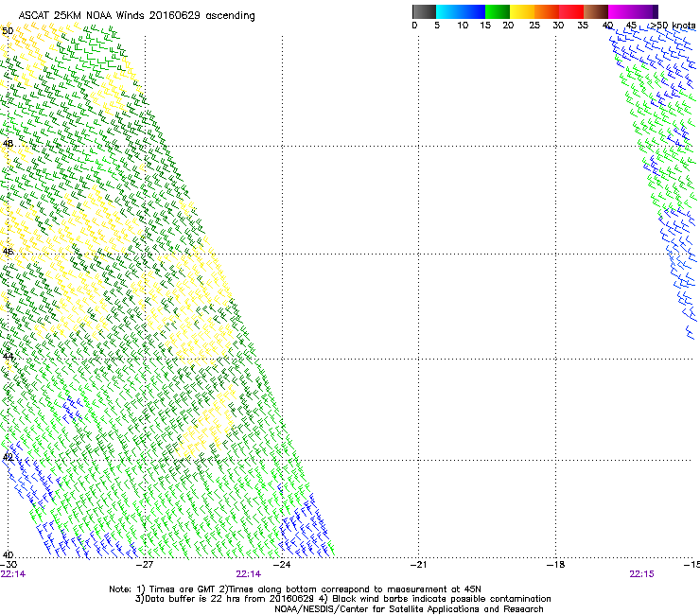Click the purple '22:14' time below longitude -30
This screenshot has height=615, width=700.
13,574
